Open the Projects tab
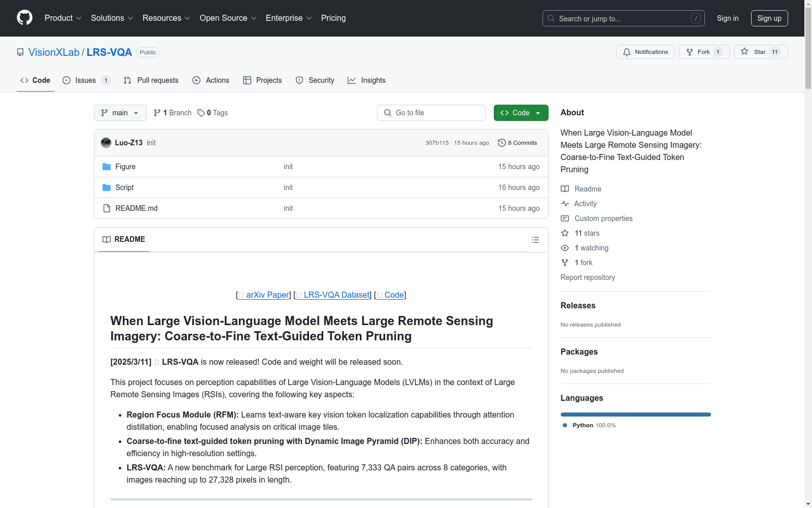Viewport: 812px width, 508px height. coord(262,80)
